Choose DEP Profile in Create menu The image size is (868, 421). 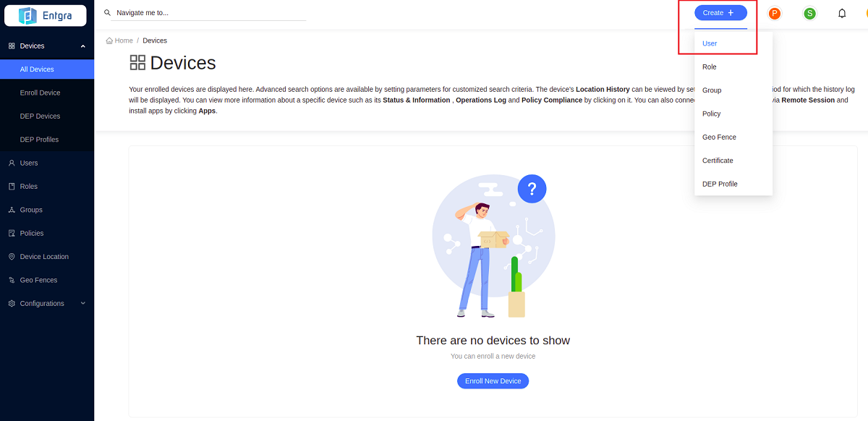click(x=720, y=184)
